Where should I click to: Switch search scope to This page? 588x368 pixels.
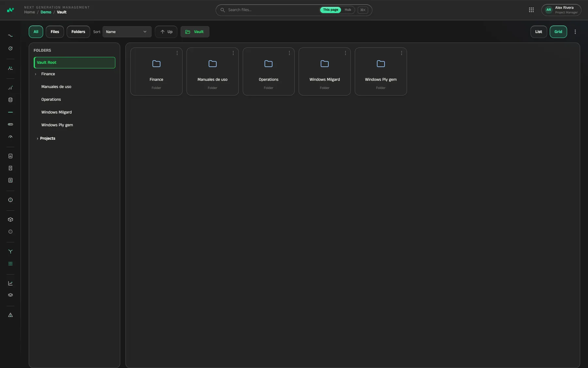(331, 10)
